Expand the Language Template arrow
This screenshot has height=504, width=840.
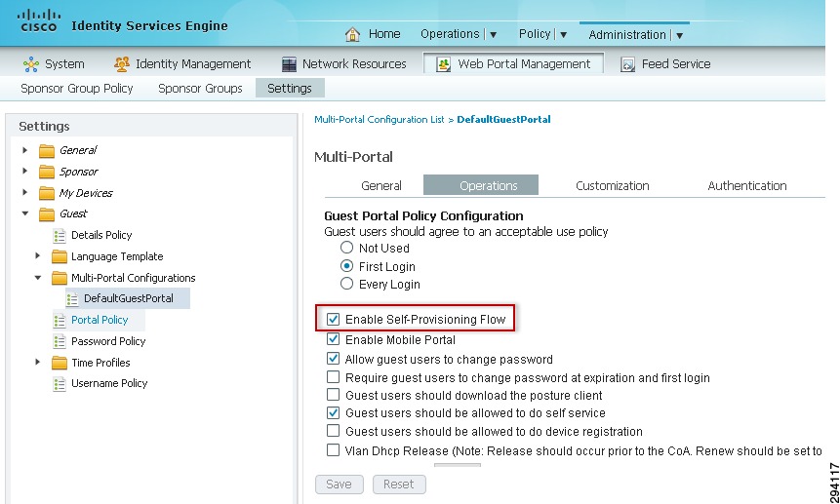click(x=37, y=255)
